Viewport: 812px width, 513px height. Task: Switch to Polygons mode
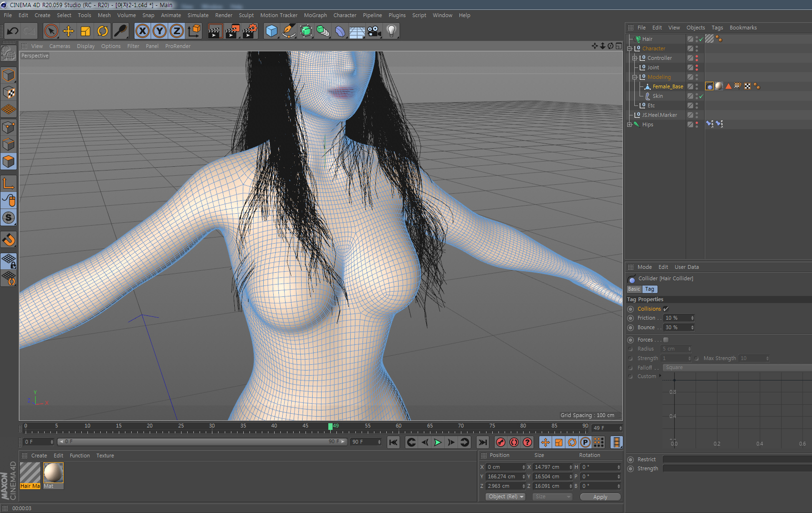point(9,162)
